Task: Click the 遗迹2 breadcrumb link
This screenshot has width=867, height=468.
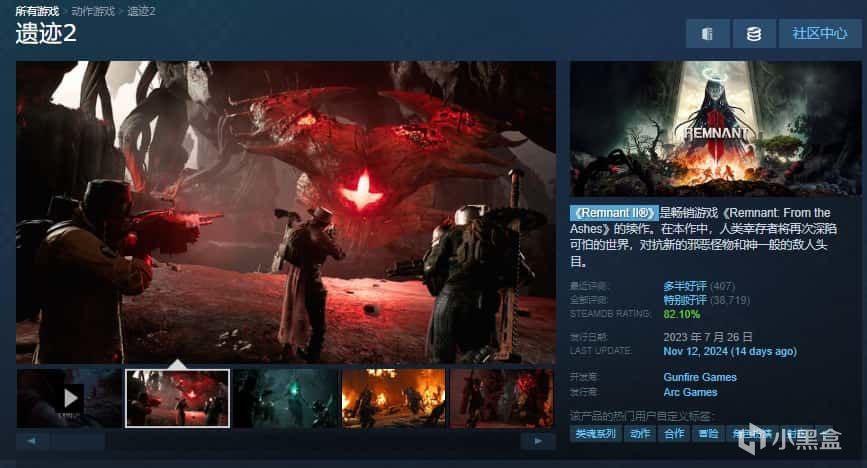Action: click(142, 11)
